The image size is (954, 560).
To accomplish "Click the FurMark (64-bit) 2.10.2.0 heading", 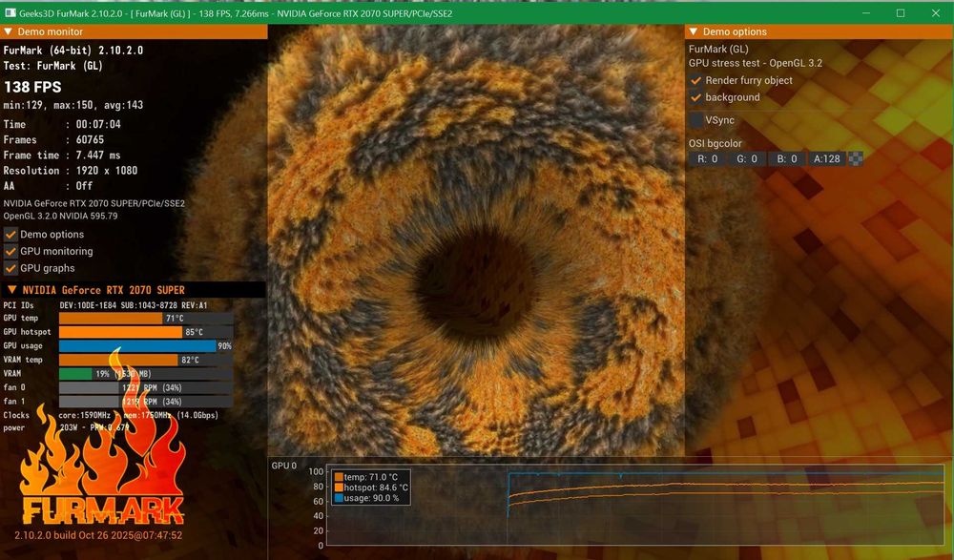I will (73, 50).
